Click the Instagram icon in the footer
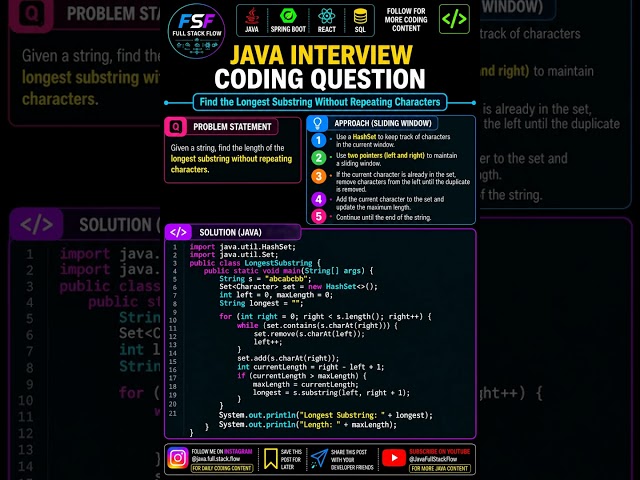 pyautogui.click(x=178, y=458)
